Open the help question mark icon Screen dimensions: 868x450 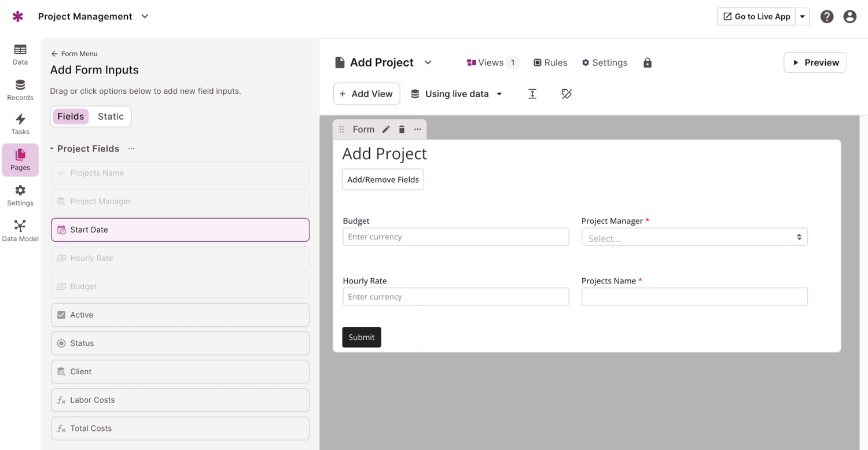(827, 17)
